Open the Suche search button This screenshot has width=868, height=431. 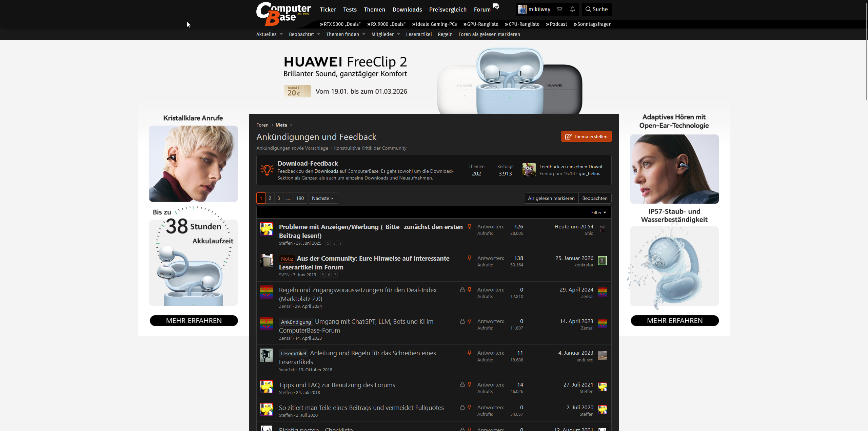click(597, 10)
